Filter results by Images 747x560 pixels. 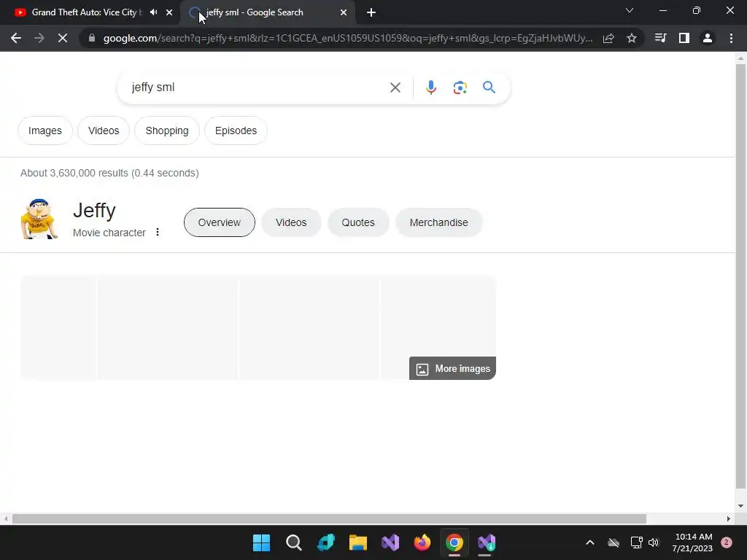tap(44, 131)
